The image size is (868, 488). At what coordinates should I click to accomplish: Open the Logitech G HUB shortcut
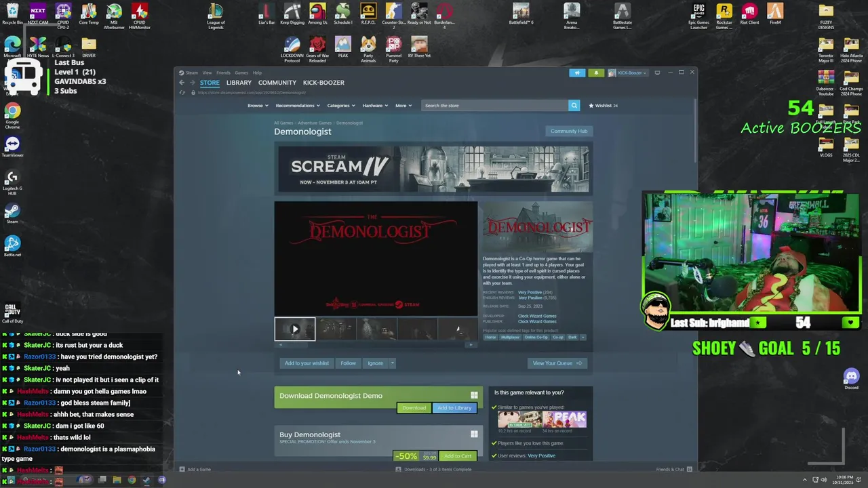(x=12, y=182)
